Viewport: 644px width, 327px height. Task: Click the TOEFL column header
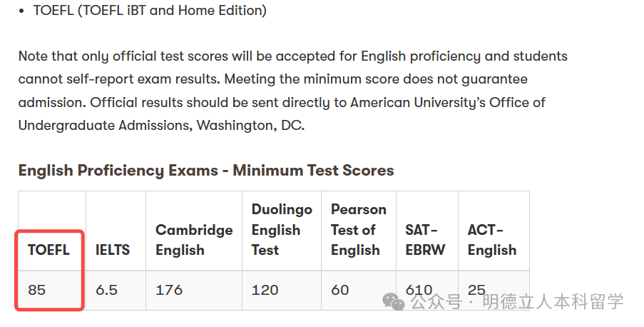tap(48, 250)
